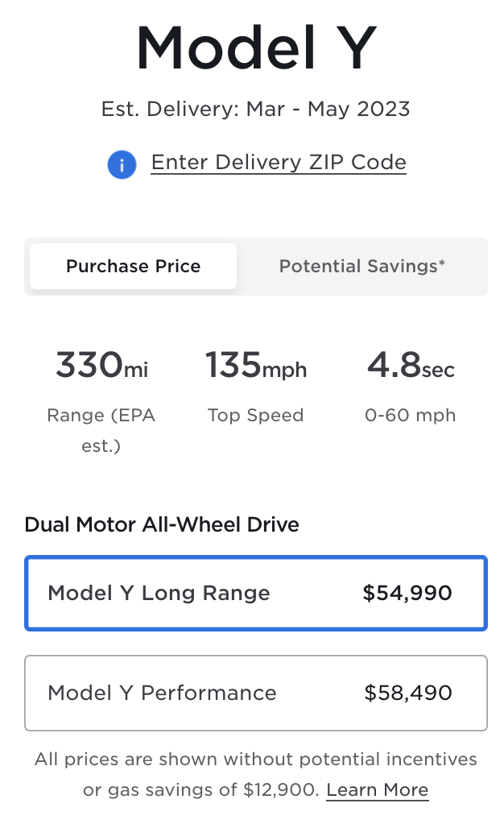Click the $54,990 Long Range price
504x820 pixels.
coord(407,594)
